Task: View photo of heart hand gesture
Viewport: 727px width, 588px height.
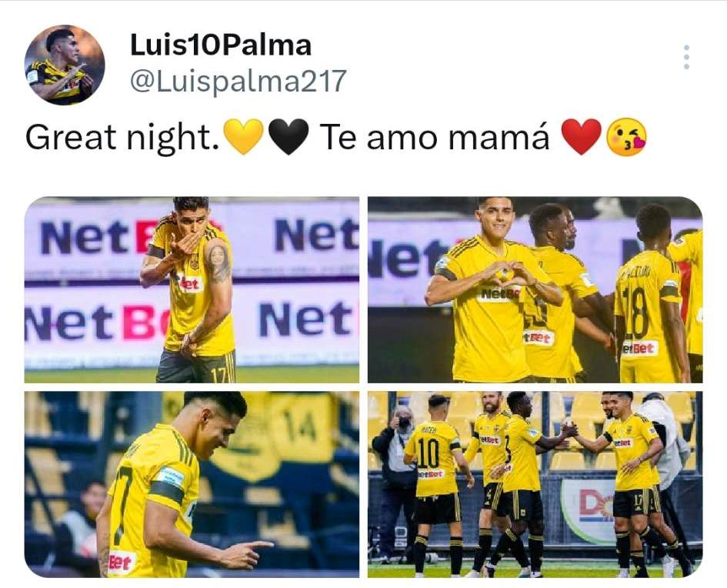Action: (x=535, y=290)
